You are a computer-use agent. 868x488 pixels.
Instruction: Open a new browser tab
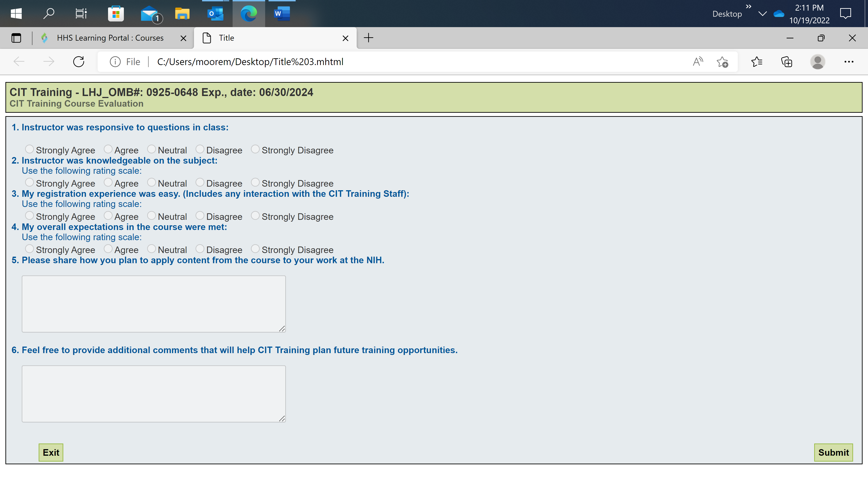pyautogui.click(x=369, y=38)
